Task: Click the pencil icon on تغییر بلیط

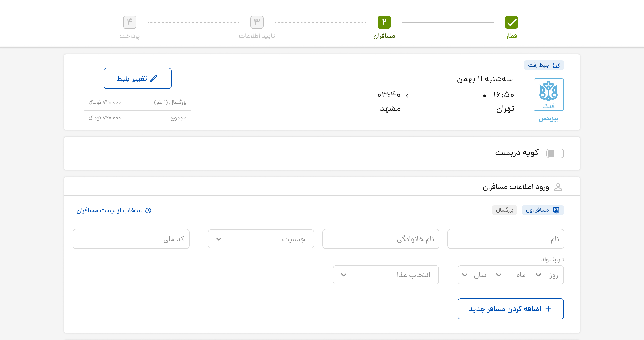Action: click(x=154, y=78)
